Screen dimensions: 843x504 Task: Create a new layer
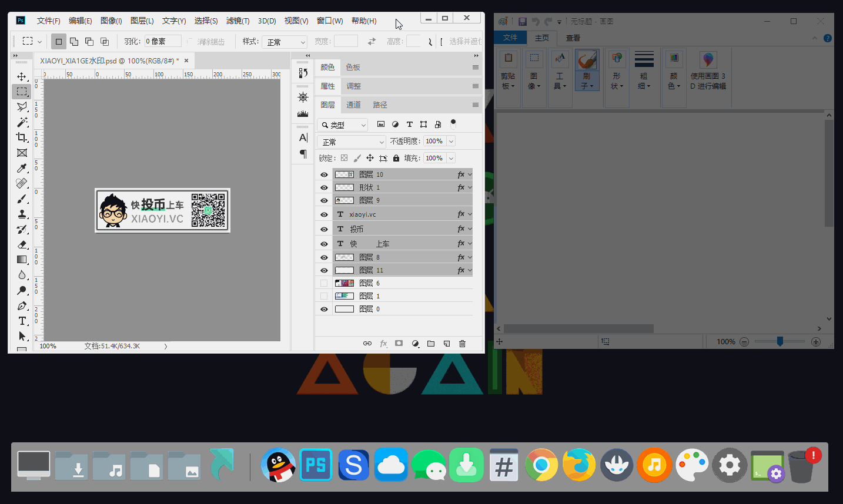[447, 344]
